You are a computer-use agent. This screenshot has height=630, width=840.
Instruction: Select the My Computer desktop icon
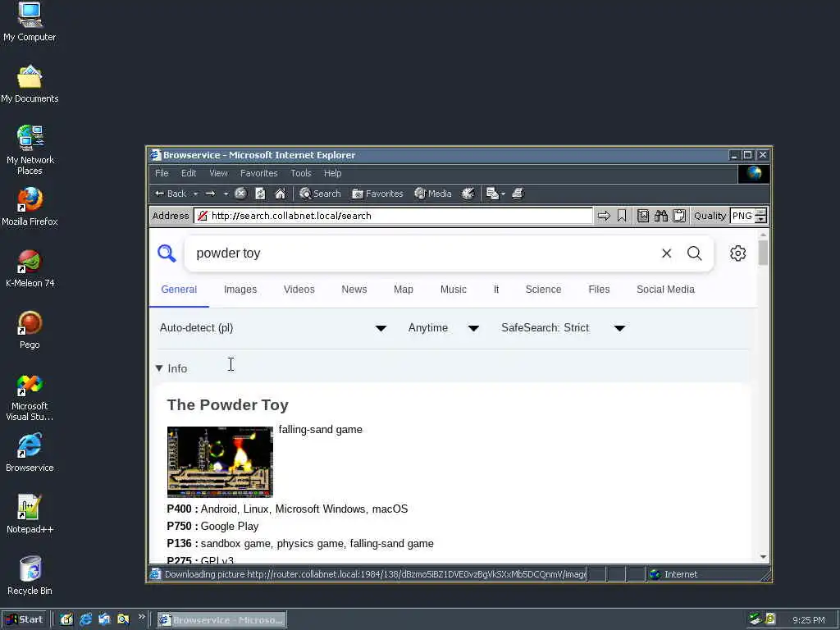(30, 22)
